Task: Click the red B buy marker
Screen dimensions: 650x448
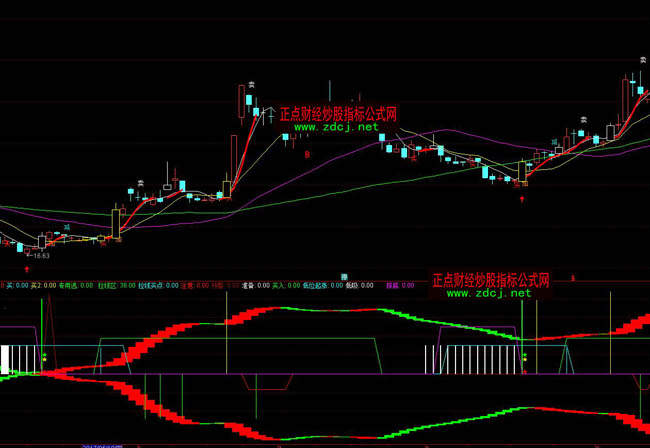Action: coord(307,154)
